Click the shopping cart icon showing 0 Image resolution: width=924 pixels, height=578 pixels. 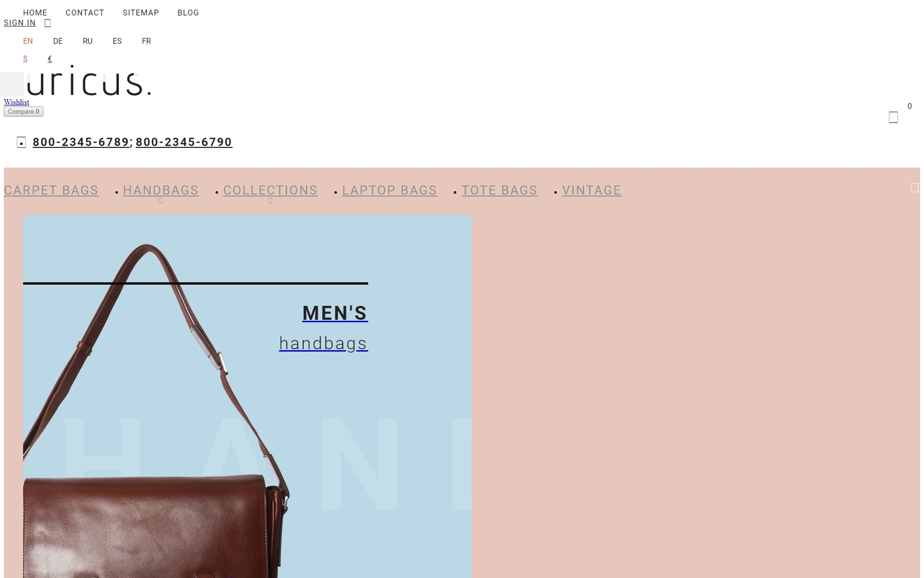click(893, 117)
